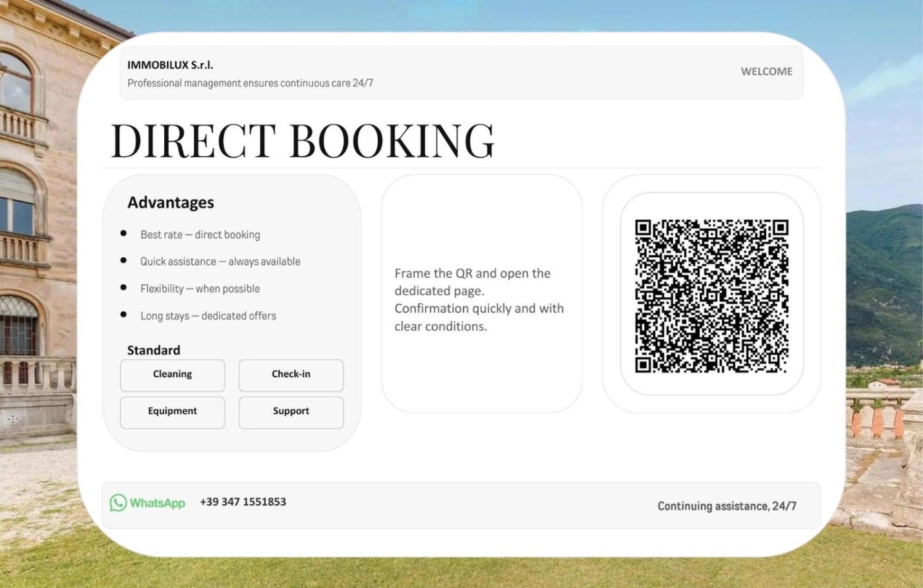
Task: Click the DIRECT BOOKING title
Action: (x=302, y=140)
